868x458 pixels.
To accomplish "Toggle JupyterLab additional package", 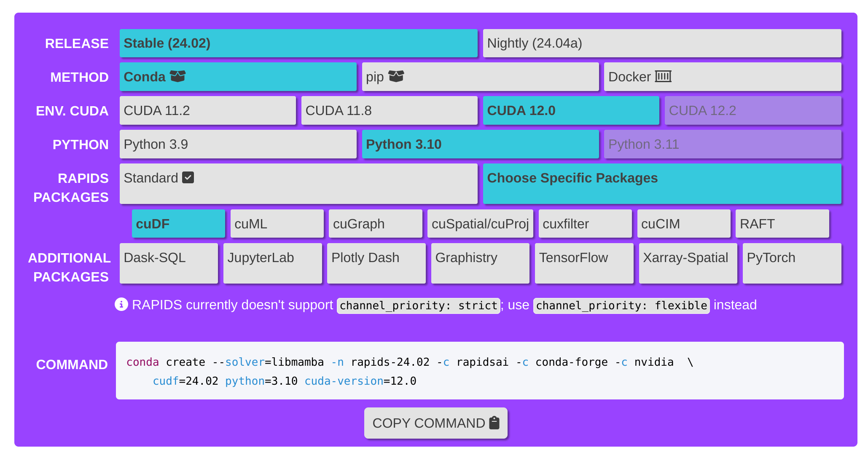I will coord(272,263).
